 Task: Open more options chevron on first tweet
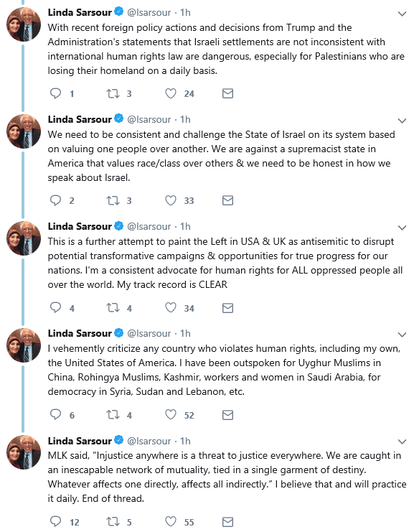point(402,14)
